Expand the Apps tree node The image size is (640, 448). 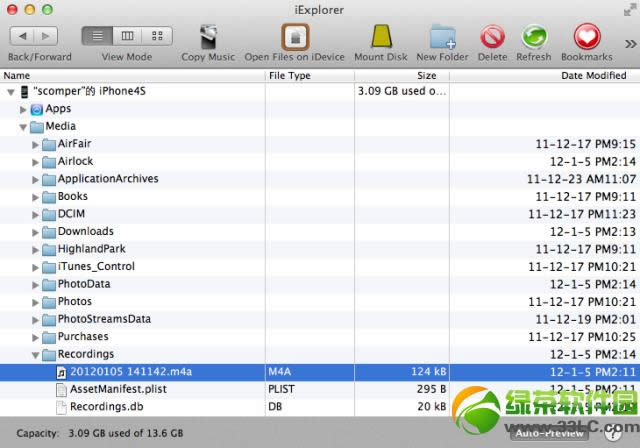pyautogui.click(x=23, y=109)
